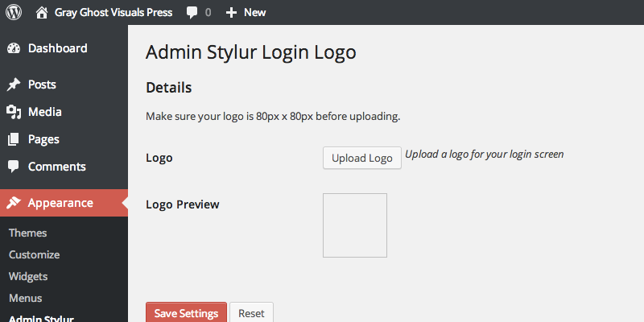Click the Appearance paintbrush icon
Screen dimensions: 644x322
point(14,203)
